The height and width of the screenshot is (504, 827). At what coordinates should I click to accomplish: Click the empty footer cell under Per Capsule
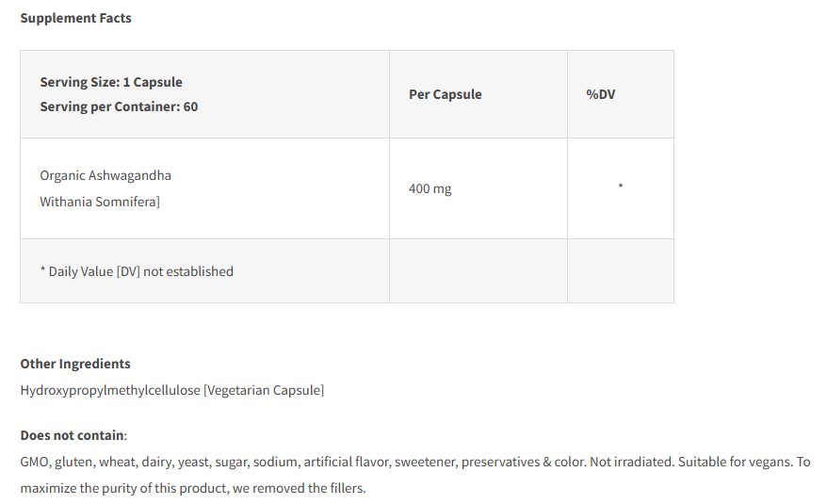click(x=478, y=271)
